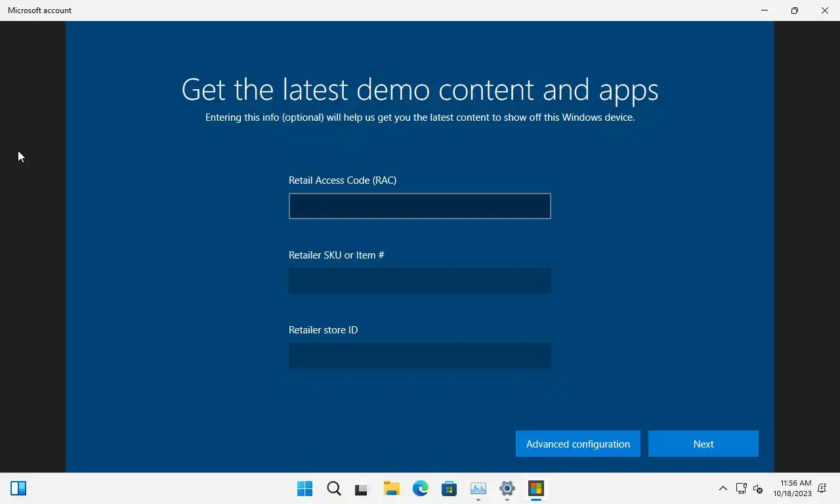
Task: Minimize the Microsoft account window
Action: pyautogui.click(x=765, y=10)
